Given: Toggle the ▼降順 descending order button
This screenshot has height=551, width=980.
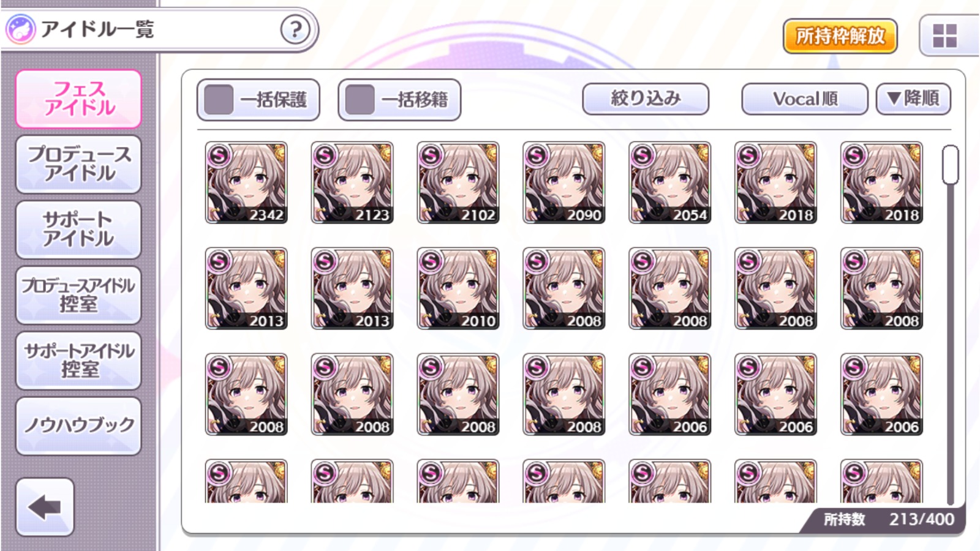Looking at the screenshot, I should tap(913, 99).
